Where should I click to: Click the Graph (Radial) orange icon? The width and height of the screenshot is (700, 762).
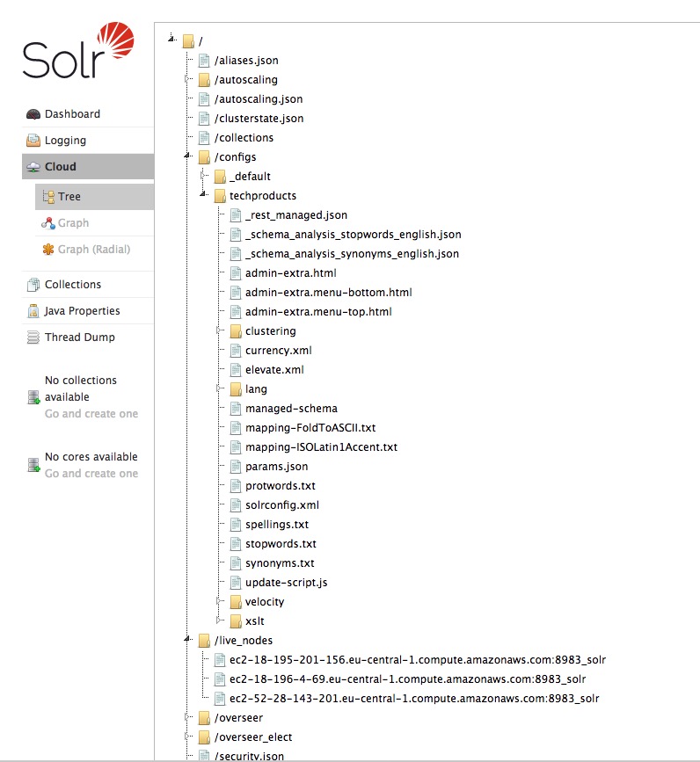[x=48, y=250]
